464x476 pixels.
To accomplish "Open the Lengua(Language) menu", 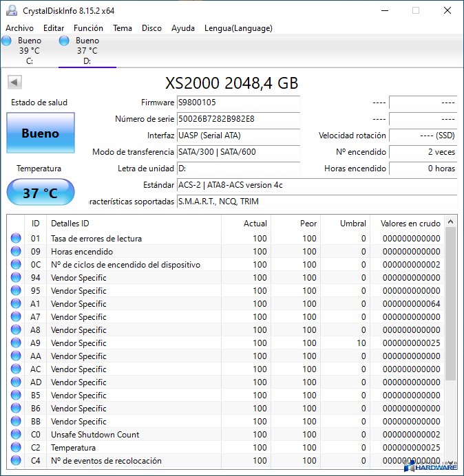I will [x=238, y=28].
